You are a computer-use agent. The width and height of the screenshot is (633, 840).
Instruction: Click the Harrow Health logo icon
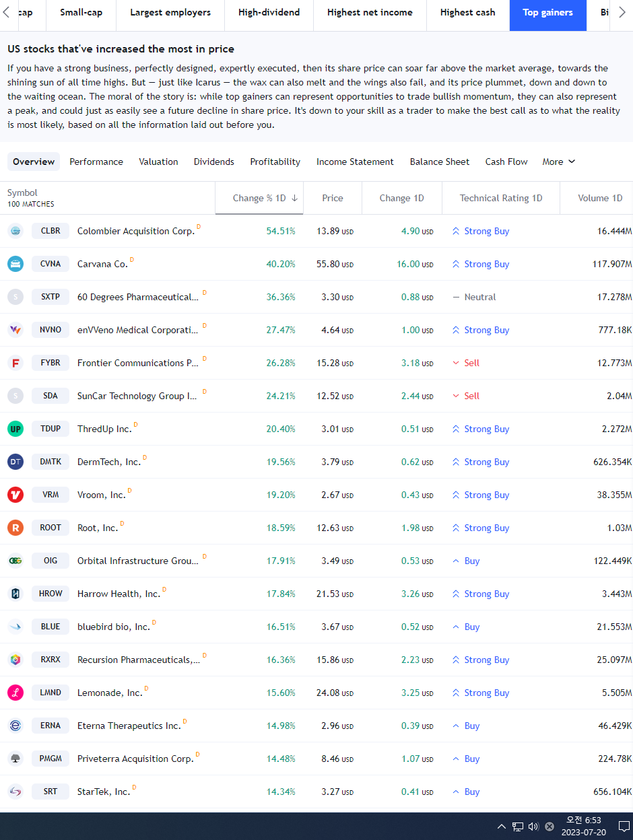(x=15, y=594)
